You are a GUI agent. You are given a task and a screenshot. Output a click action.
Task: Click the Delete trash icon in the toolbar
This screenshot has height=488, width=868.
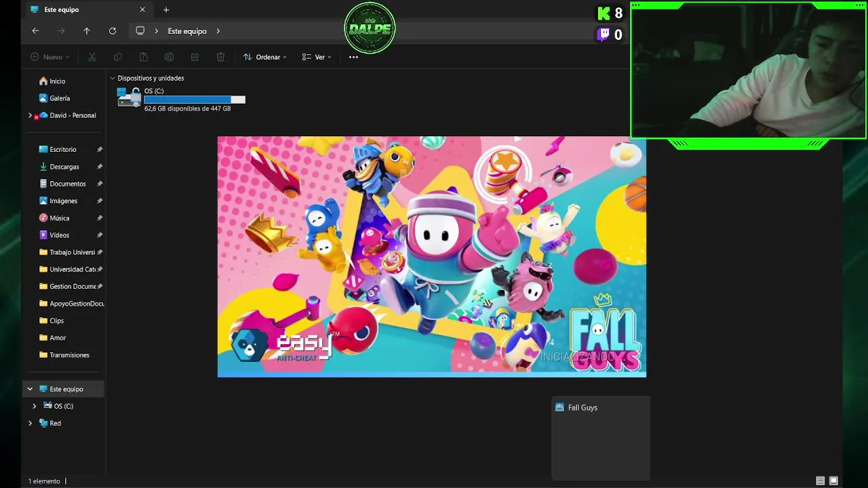(220, 57)
